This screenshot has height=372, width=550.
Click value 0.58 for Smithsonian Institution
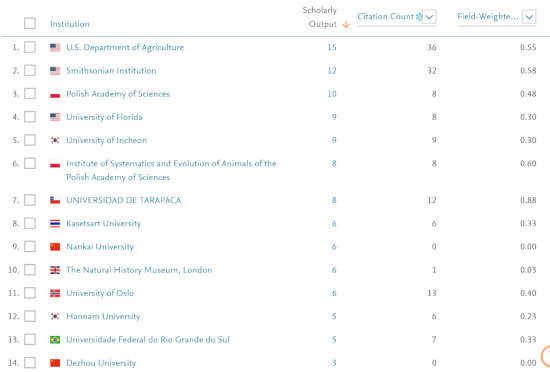tap(528, 70)
